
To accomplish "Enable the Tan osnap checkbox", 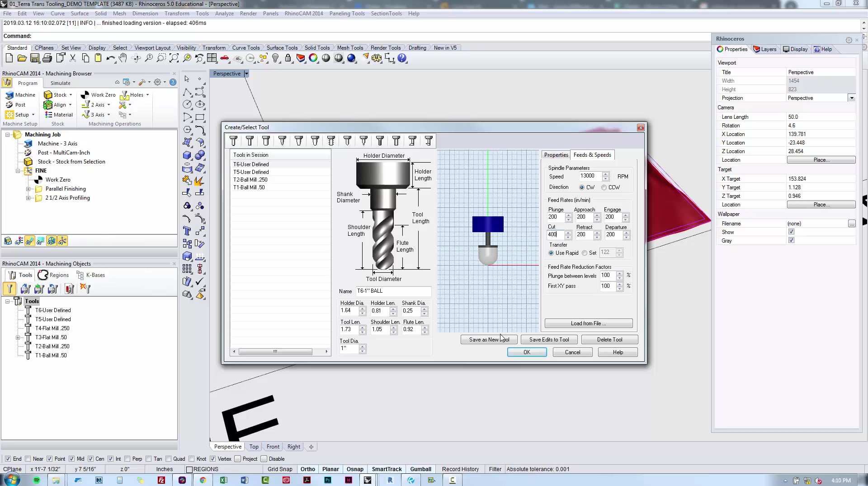I will pyautogui.click(x=149, y=458).
